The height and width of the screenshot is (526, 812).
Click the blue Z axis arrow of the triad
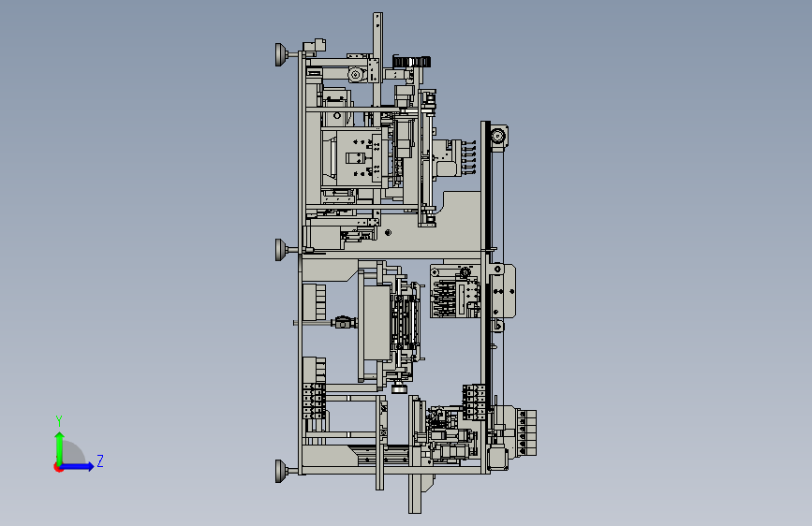[78, 466]
